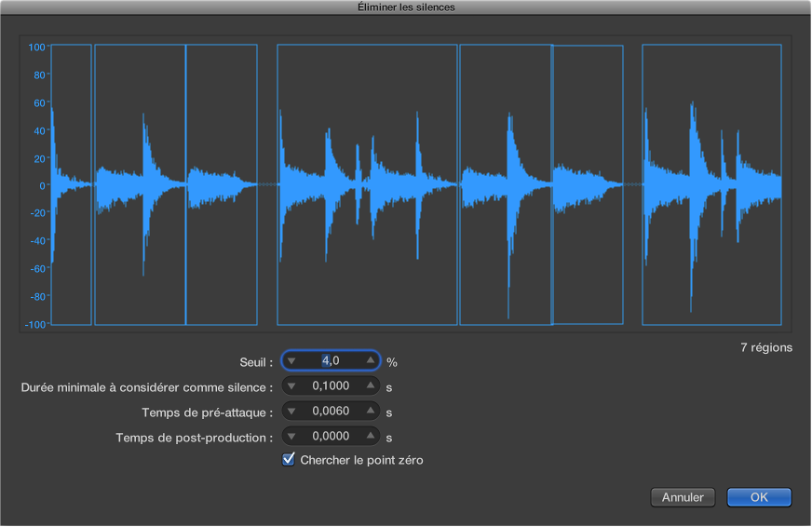Increase the Durée minimale silence value
Viewport: 812px width, 527px height.
click(371, 386)
